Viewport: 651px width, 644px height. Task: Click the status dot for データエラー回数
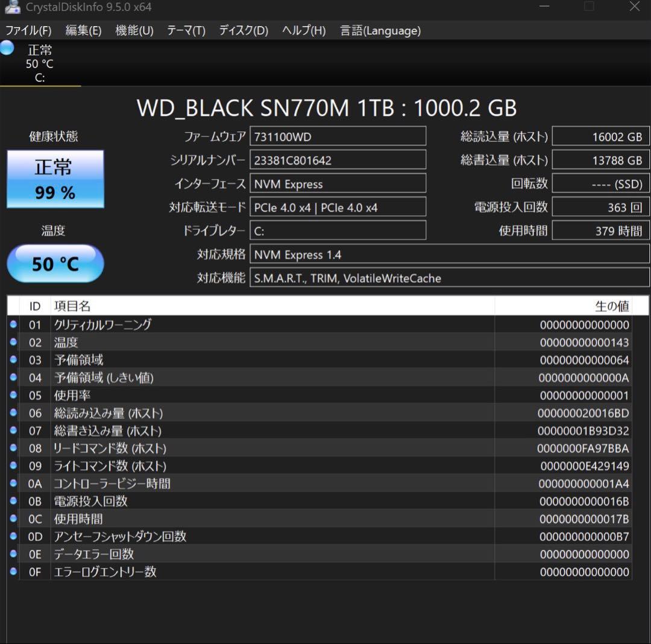14,554
